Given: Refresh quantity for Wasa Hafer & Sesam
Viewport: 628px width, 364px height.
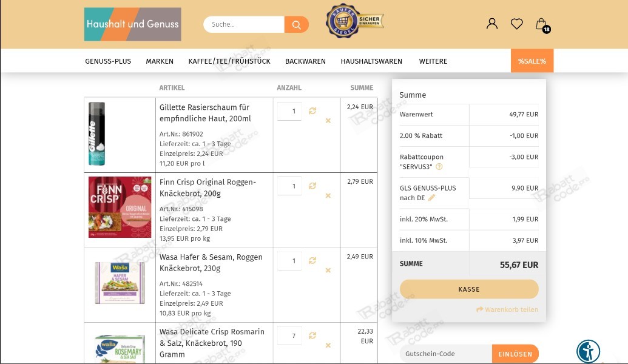Looking at the screenshot, I should pyautogui.click(x=312, y=261).
